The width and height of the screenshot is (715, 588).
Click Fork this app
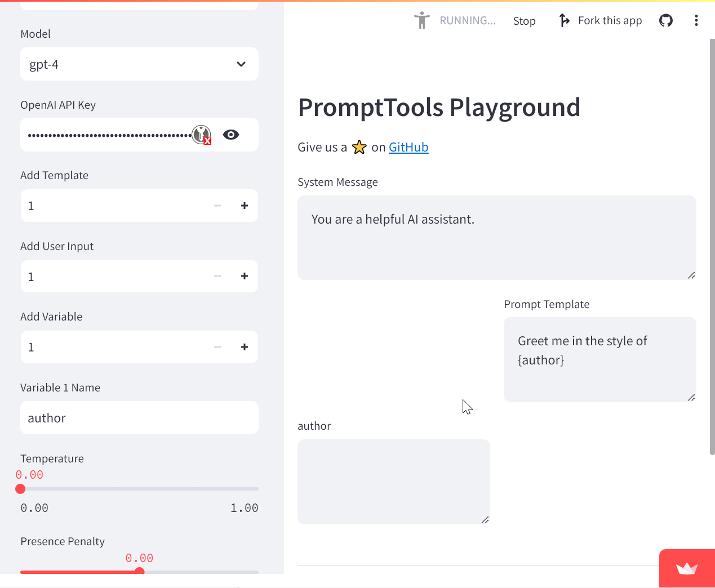coord(610,21)
